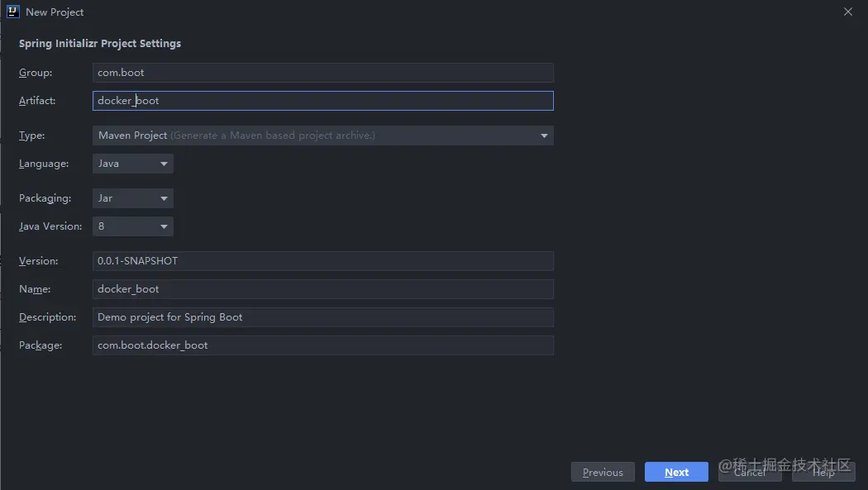The width and height of the screenshot is (868, 490).
Task: Click the Name label
Action: (x=35, y=289)
